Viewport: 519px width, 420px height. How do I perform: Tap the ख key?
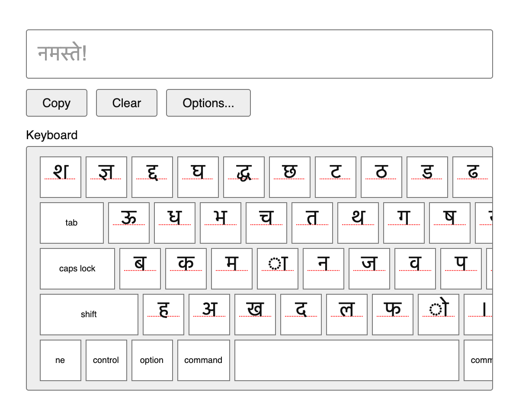(255, 315)
